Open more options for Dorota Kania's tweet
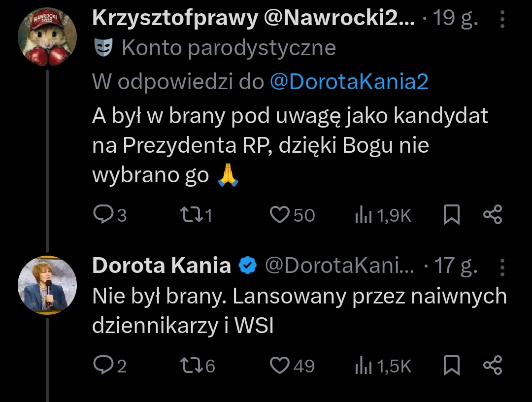This screenshot has width=532, height=402. (x=502, y=267)
